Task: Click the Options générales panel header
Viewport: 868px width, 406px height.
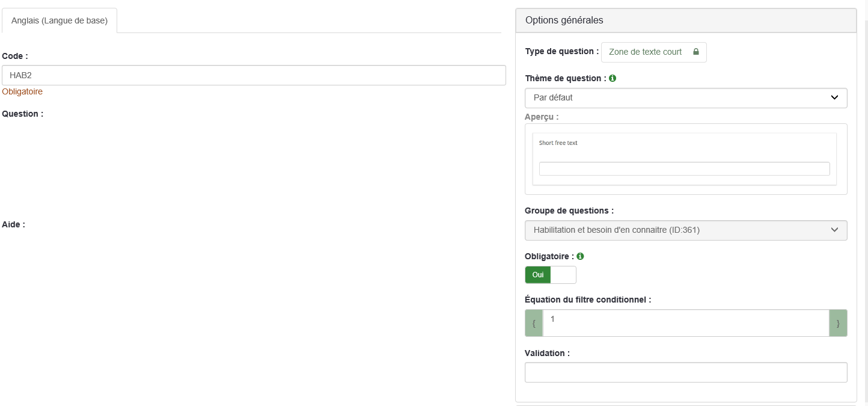Action: [x=685, y=20]
